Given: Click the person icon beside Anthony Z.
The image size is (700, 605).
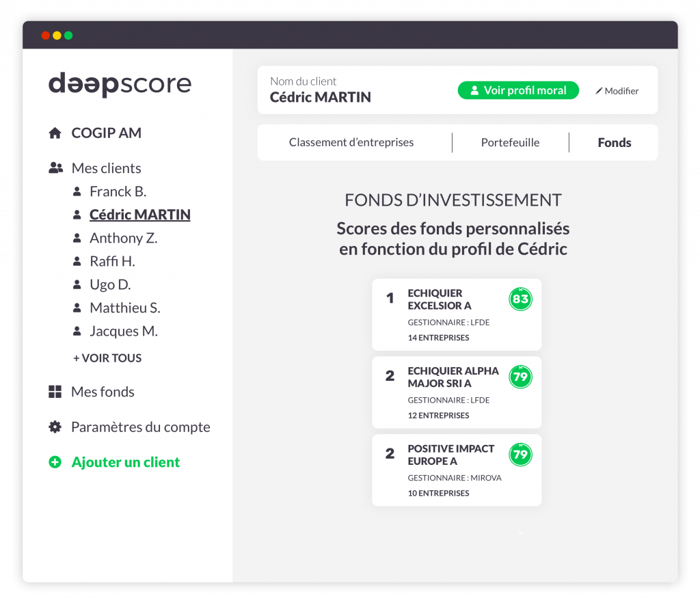Looking at the screenshot, I should click(x=77, y=238).
